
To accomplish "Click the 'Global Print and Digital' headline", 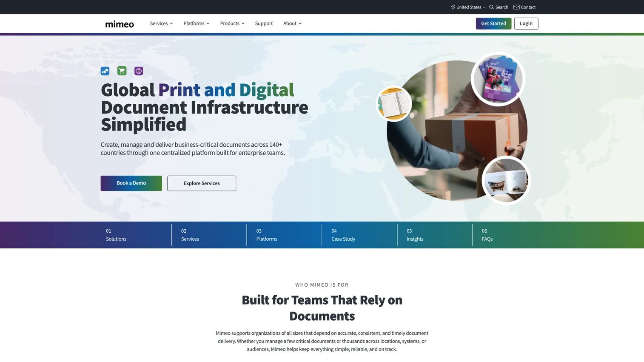I will pyautogui.click(x=197, y=90).
